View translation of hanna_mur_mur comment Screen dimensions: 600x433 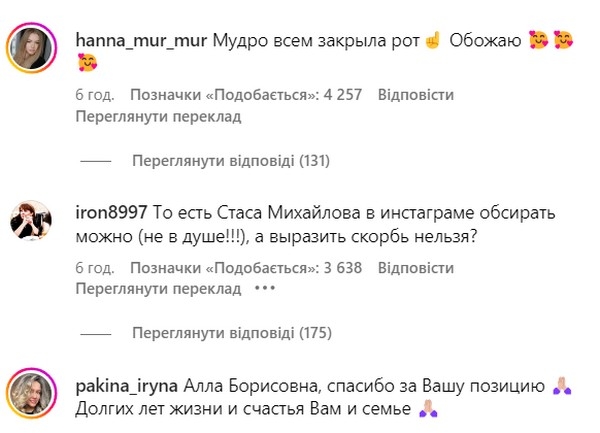click(158, 116)
